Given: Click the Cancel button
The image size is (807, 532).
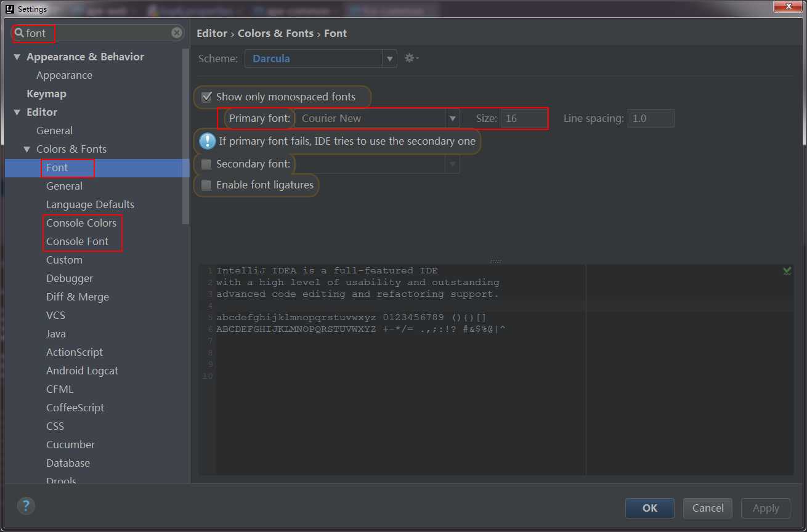Looking at the screenshot, I should (x=708, y=508).
